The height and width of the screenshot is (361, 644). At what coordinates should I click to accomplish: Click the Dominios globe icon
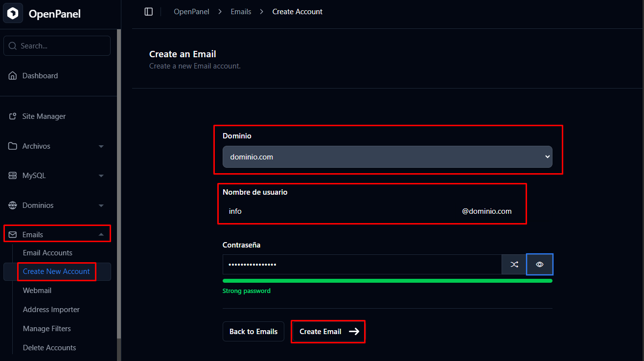[13, 205]
